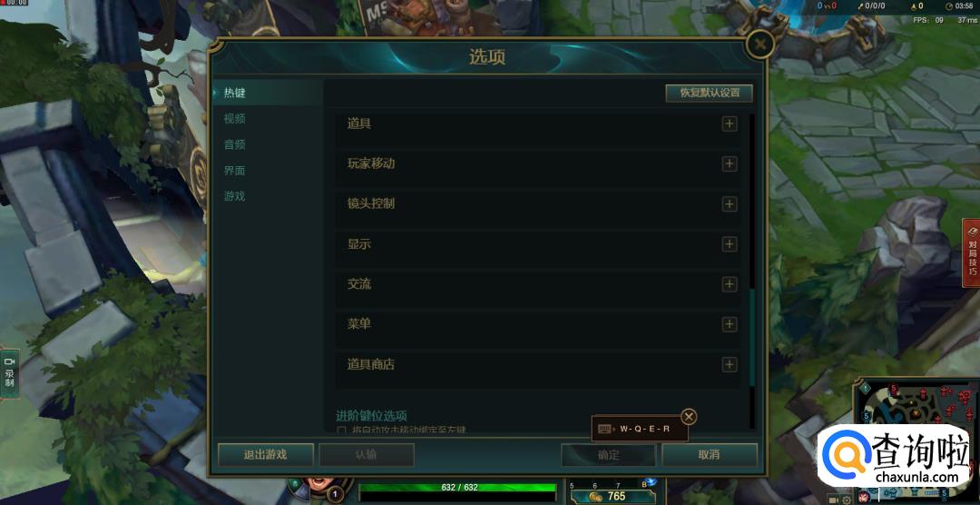The width and height of the screenshot is (980, 505).
Task: Click the keyboard icon in the W-Q-E-R popup
Action: tap(604, 430)
